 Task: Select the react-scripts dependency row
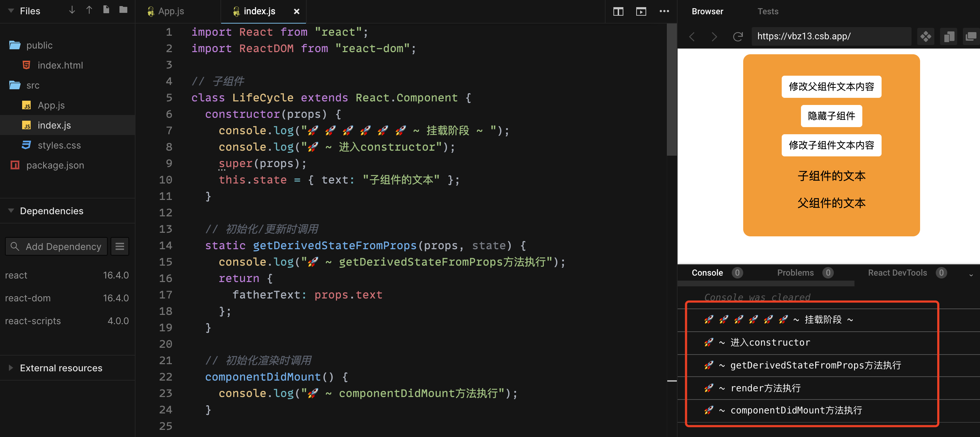coord(67,321)
